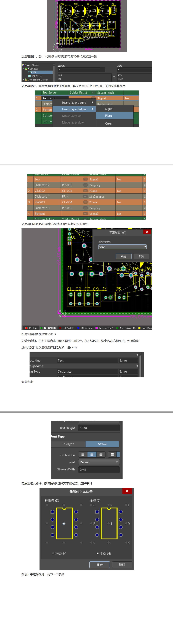
Task: Select center designator position radio button
Action: click(64, 523)
